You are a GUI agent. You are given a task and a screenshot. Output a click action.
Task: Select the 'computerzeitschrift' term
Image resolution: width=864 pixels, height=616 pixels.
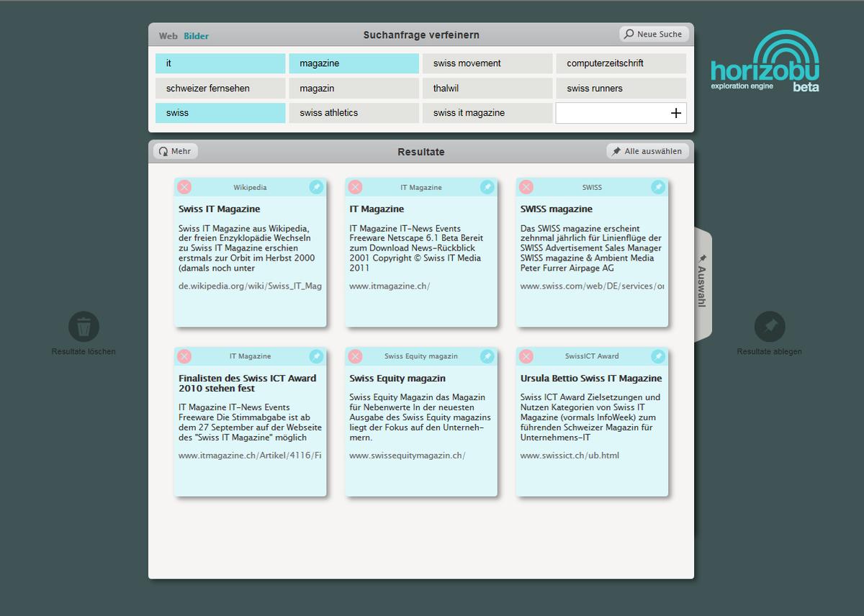click(621, 63)
